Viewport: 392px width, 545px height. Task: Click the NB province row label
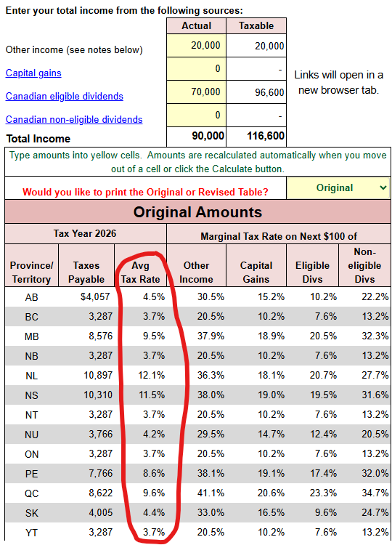32,356
